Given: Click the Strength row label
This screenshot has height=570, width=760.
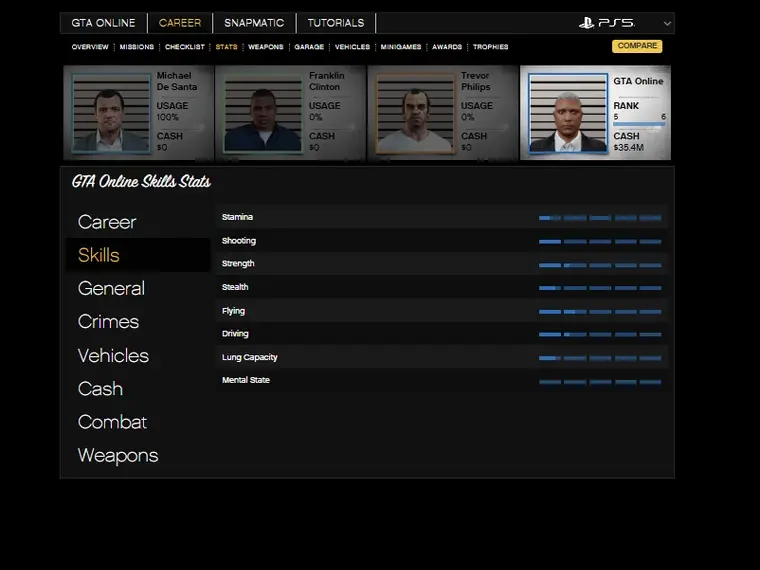Looking at the screenshot, I should [238, 264].
